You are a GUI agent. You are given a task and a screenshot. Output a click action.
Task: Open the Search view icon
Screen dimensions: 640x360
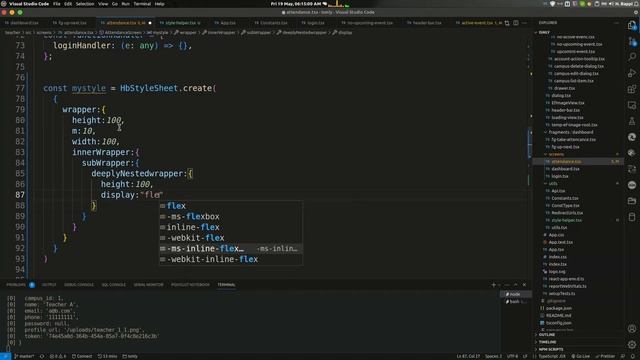(632, 57)
